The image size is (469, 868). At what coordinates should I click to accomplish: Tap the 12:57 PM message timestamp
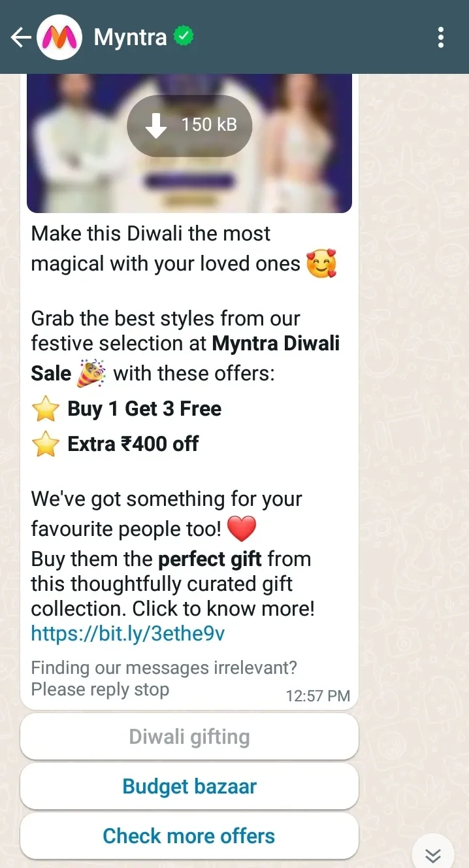pos(318,696)
